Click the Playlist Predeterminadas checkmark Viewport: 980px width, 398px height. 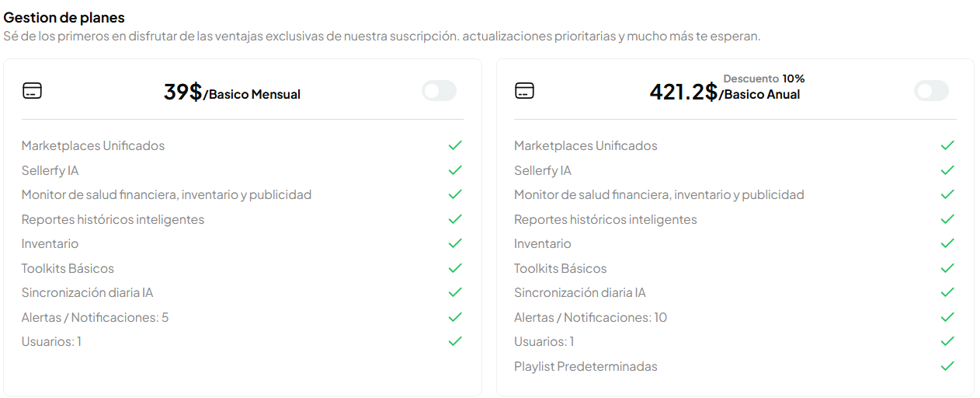pos(947,366)
